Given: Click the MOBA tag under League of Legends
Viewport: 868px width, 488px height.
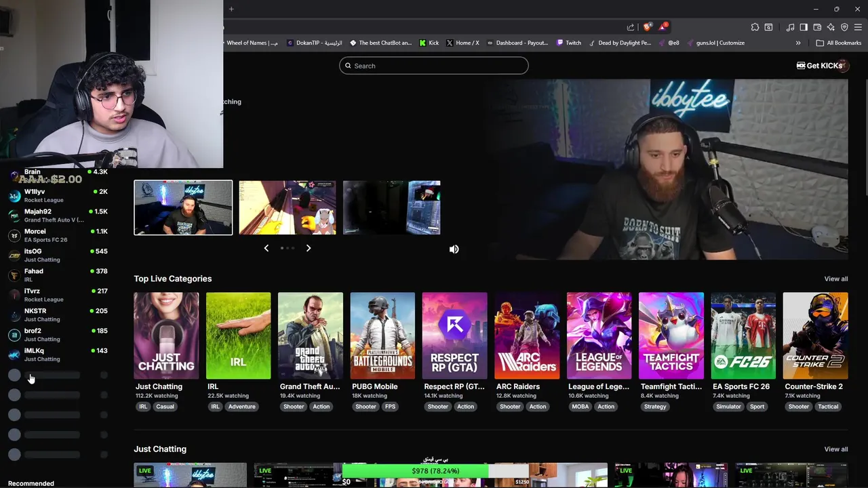Looking at the screenshot, I should 580,407.
